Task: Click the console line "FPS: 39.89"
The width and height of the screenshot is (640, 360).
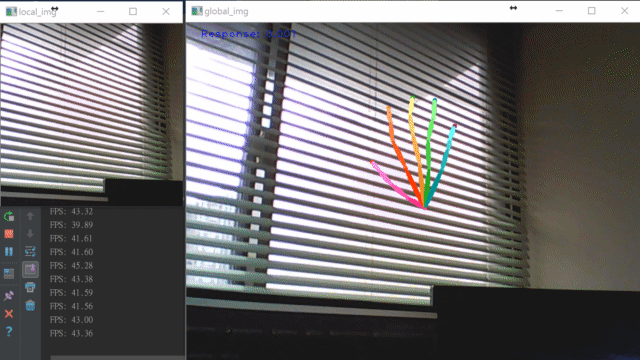Action: 71,225
